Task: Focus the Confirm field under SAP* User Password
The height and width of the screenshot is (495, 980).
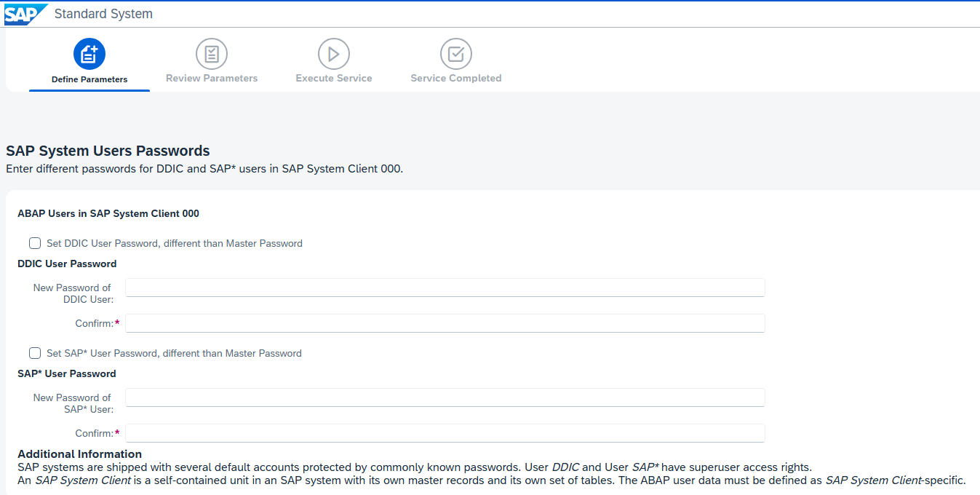Action: point(445,433)
